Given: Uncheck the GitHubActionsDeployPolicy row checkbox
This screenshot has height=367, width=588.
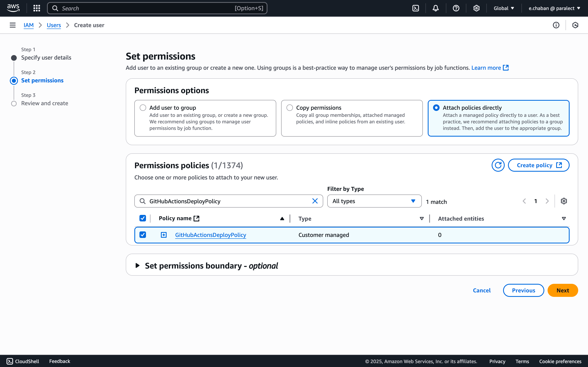Looking at the screenshot, I should [x=143, y=235].
